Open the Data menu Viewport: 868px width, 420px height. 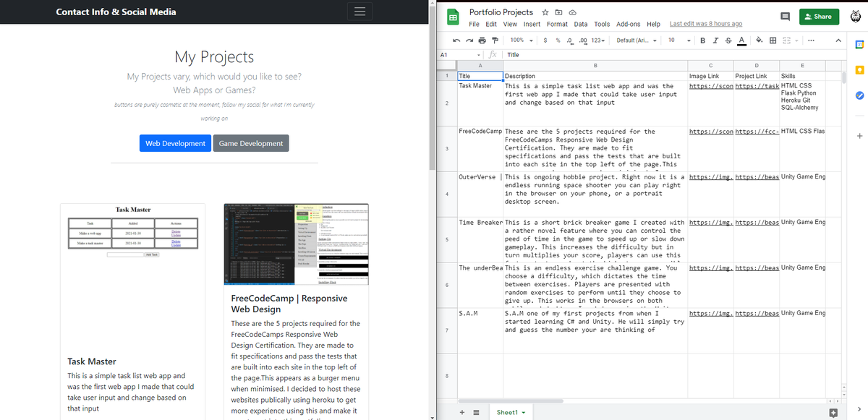(581, 24)
